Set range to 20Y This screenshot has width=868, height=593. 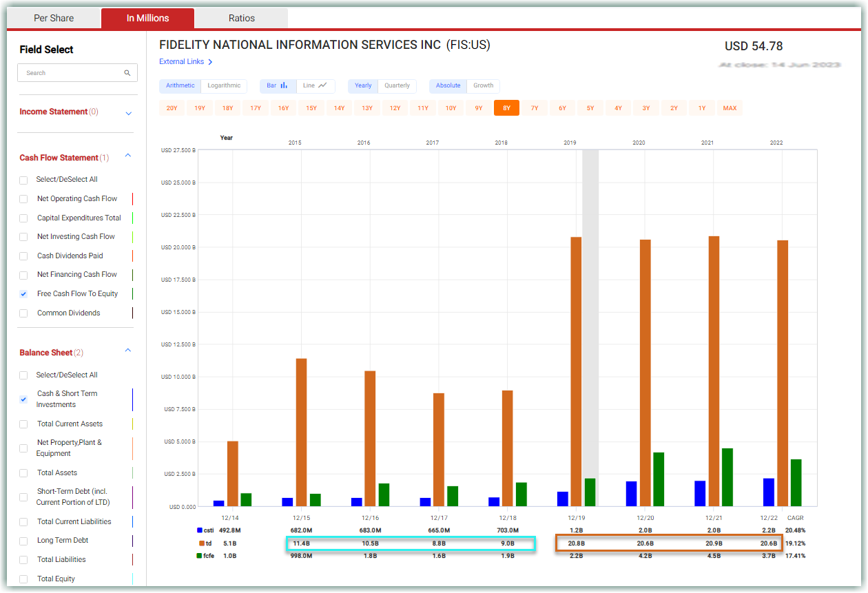pyautogui.click(x=172, y=108)
